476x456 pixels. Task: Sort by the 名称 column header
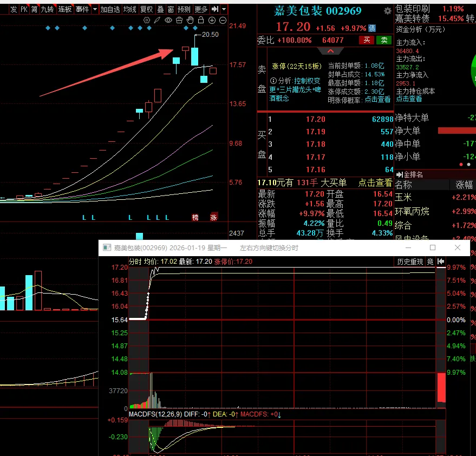[403, 185]
